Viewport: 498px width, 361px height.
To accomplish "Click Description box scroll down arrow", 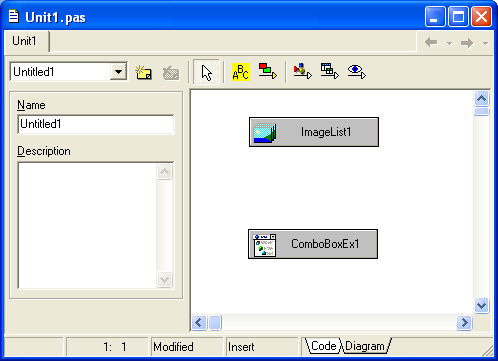I will tap(165, 279).
